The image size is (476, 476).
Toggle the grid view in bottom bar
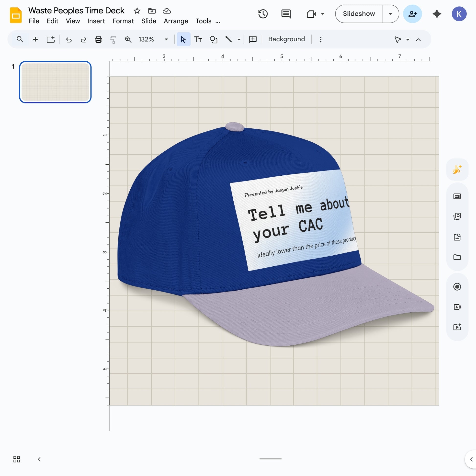[x=16, y=459]
